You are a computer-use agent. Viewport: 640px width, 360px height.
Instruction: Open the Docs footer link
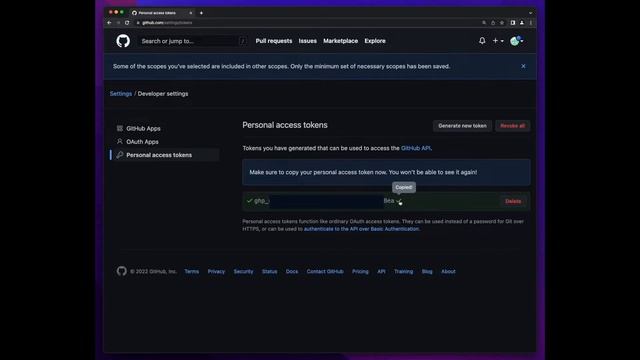pos(292,271)
